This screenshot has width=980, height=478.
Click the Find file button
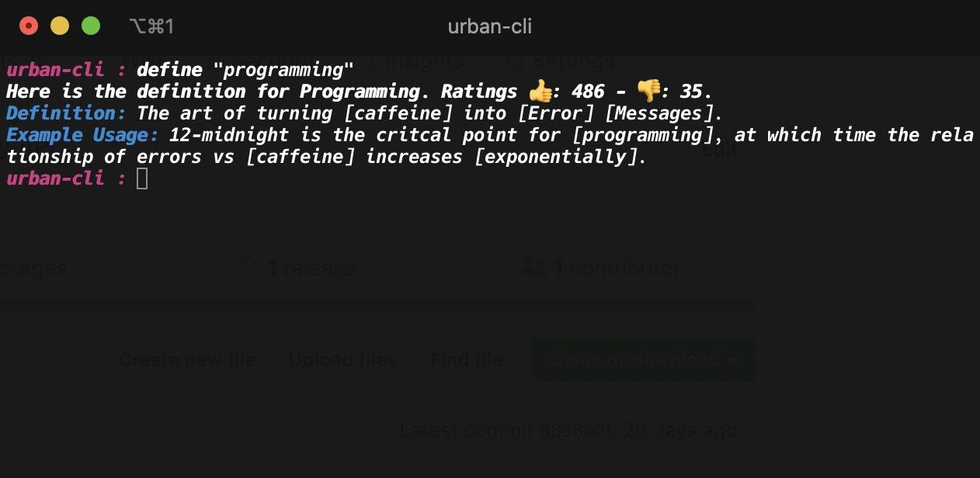(466, 359)
